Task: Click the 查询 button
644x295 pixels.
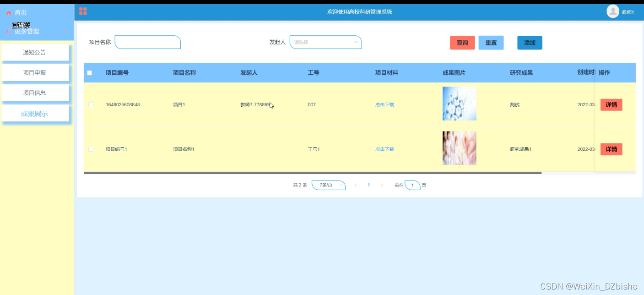Action: [462, 43]
